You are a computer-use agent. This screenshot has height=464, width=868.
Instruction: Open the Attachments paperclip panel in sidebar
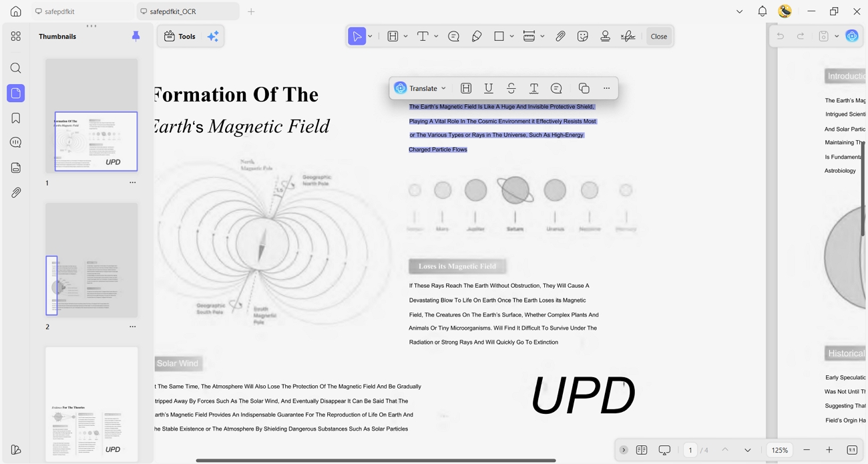[16, 192]
